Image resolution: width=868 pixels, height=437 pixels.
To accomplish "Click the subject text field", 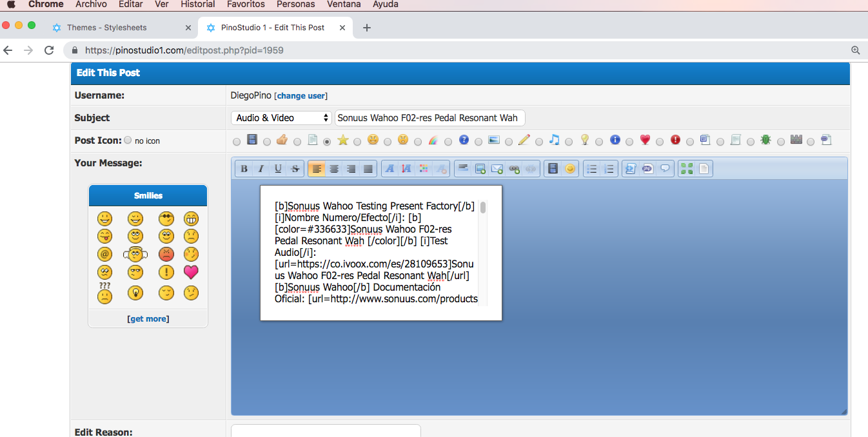I will [430, 118].
